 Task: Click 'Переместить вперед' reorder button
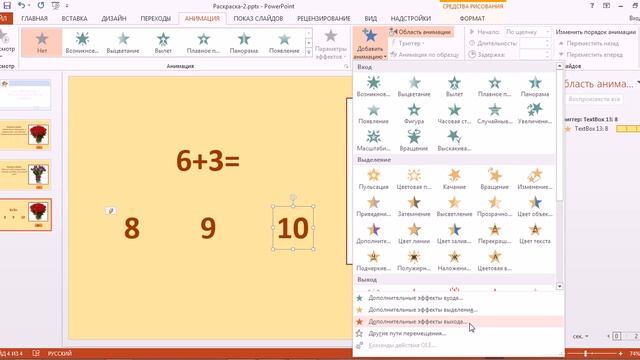[x=590, y=54]
